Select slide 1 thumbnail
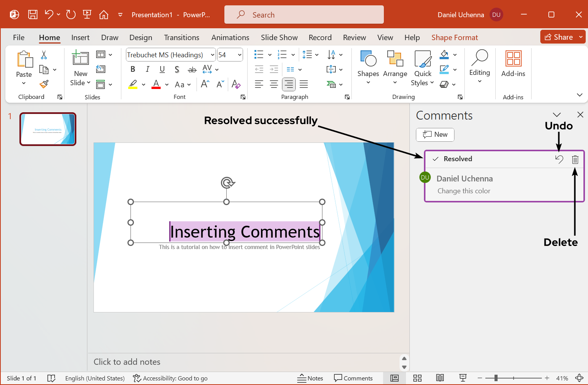Screen dimensions: 588x385 coord(48,129)
